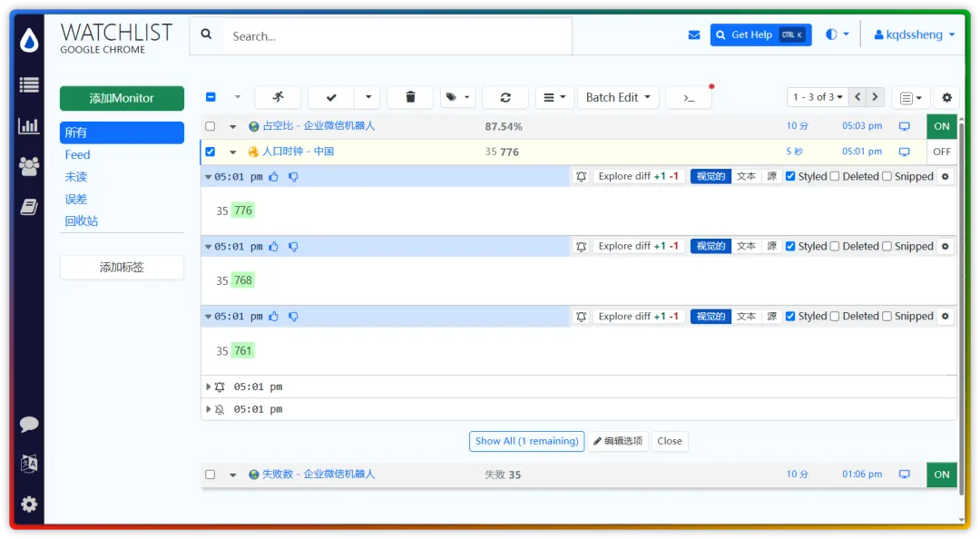Select 未读 in the left filter list

pyautogui.click(x=76, y=177)
